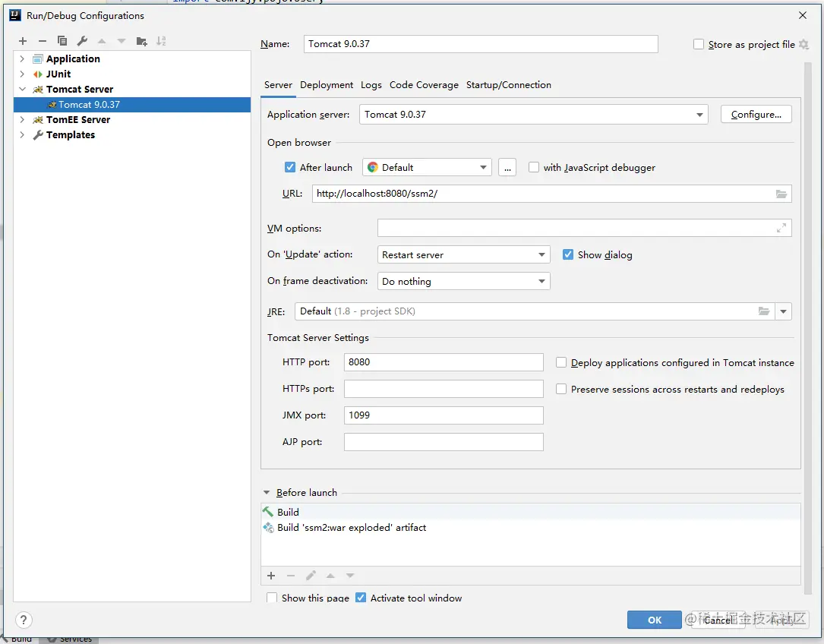824x644 pixels.
Task: Click the HTTPs port field
Action: tap(444, 389)
